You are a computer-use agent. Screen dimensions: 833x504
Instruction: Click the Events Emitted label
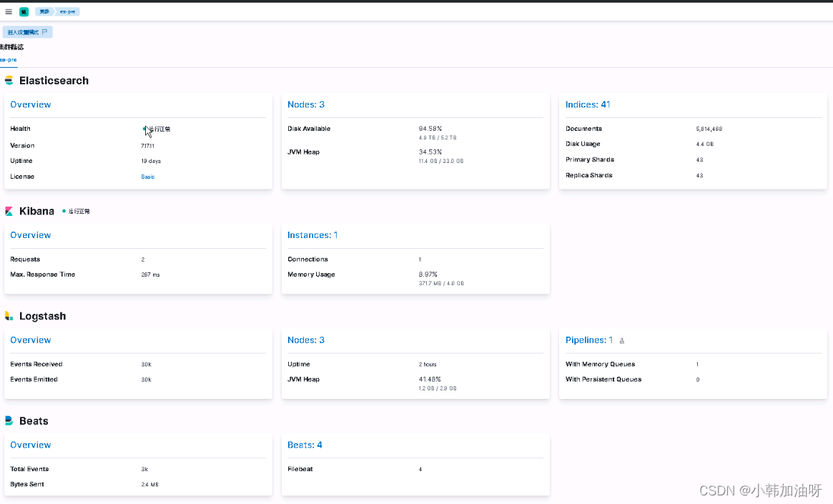coord(34,379)
